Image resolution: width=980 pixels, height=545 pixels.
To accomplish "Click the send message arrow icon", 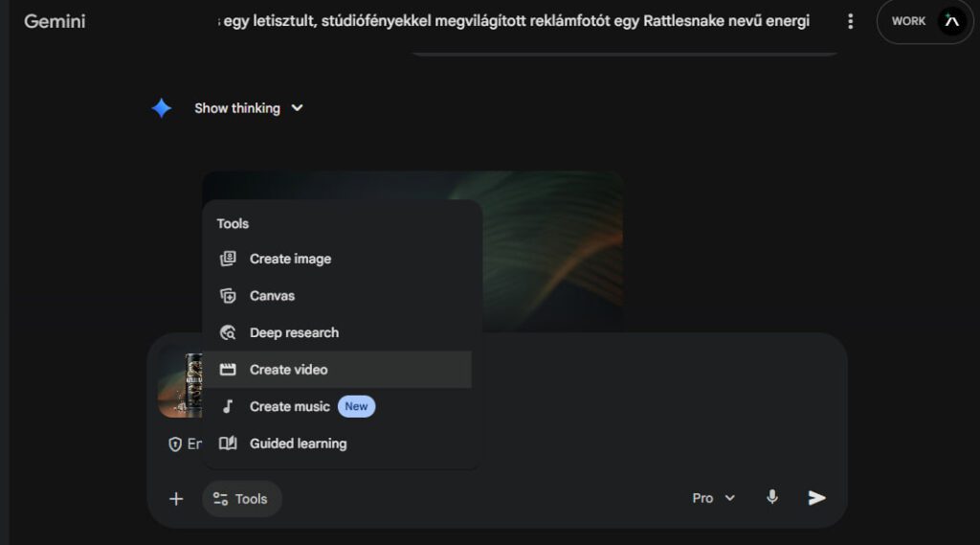I will point(816,498).
